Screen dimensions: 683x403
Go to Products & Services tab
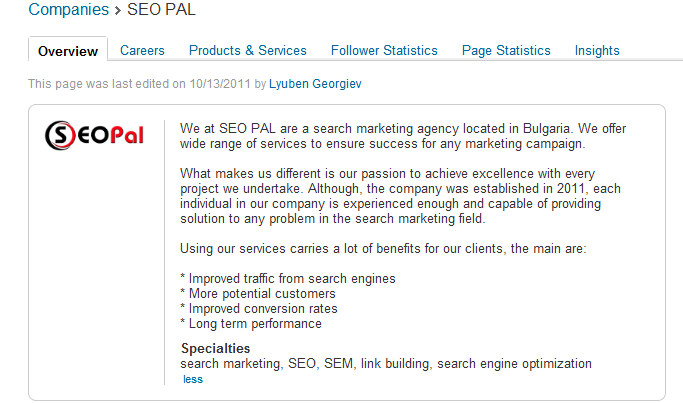247,51
